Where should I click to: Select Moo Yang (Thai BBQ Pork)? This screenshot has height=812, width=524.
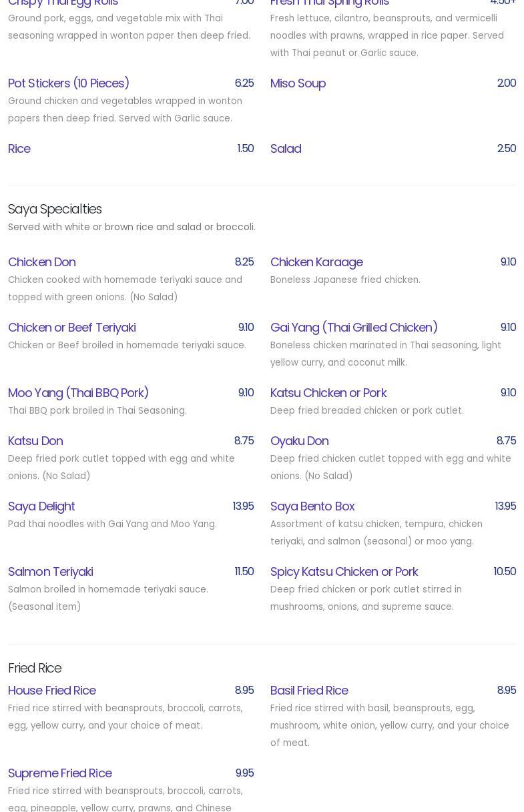(78, 393)
